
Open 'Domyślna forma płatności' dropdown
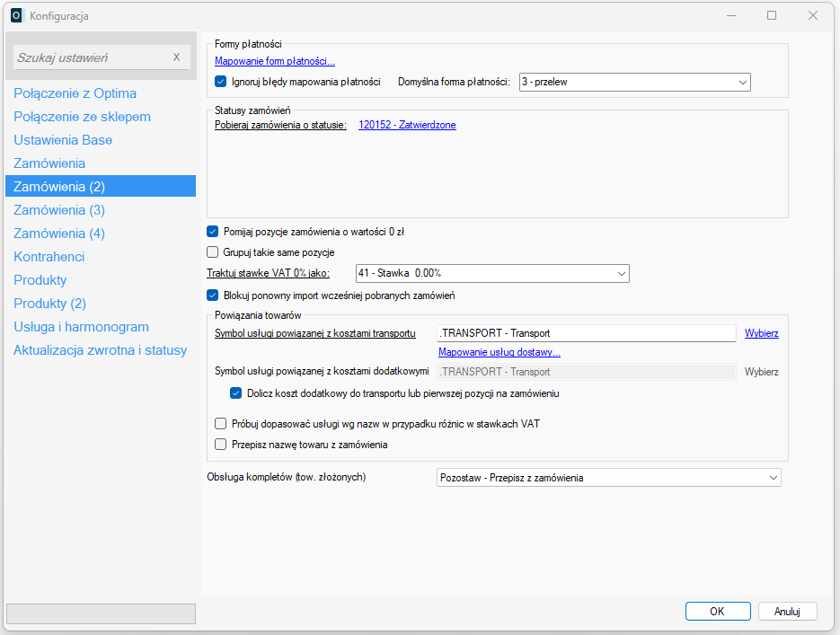click(x=632, y=83)
